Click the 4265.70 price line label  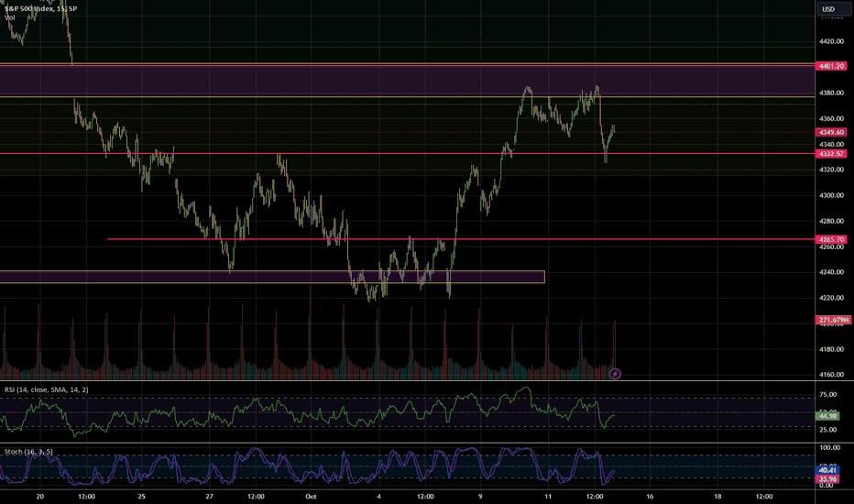(830, 239)
